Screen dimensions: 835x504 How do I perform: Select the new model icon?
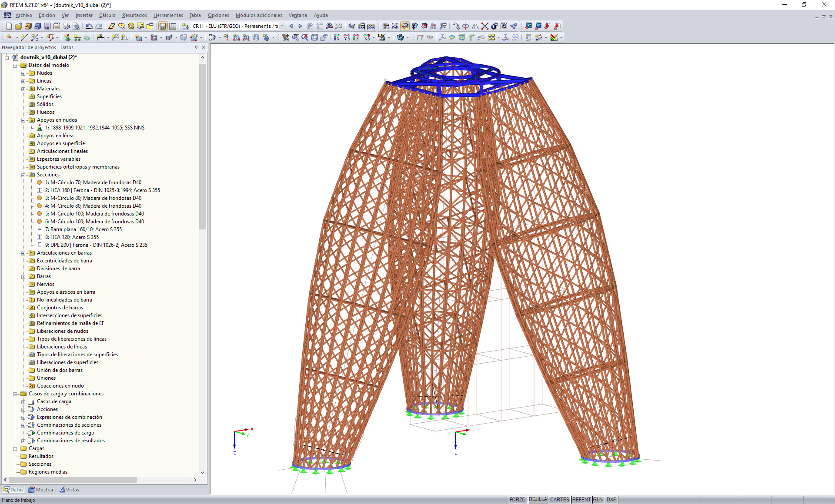click(x=10, y=26)
